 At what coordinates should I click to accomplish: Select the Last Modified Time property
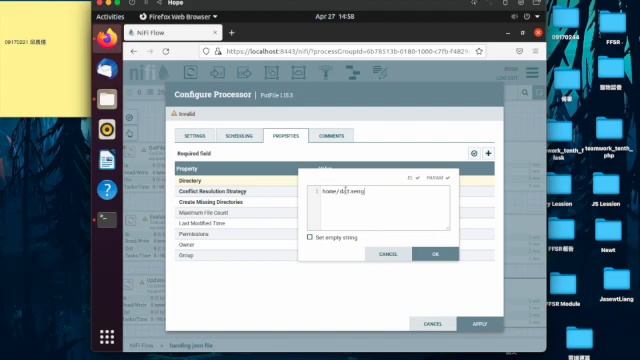pyautogui.click(x=237, y=223)
